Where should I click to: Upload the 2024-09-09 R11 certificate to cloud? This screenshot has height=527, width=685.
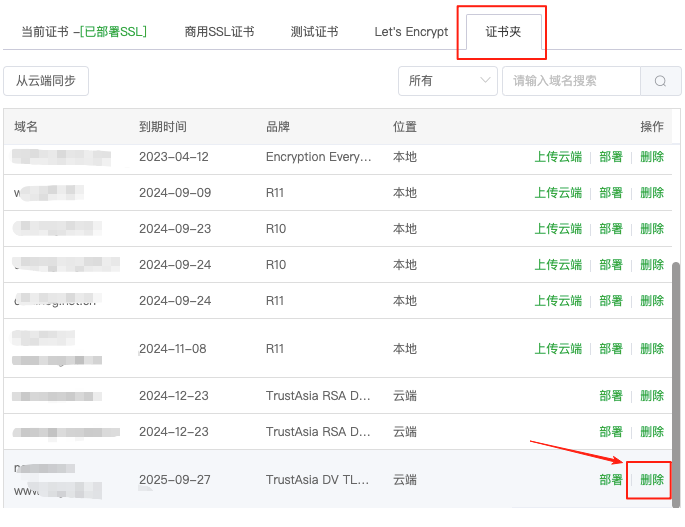point(558,193)
